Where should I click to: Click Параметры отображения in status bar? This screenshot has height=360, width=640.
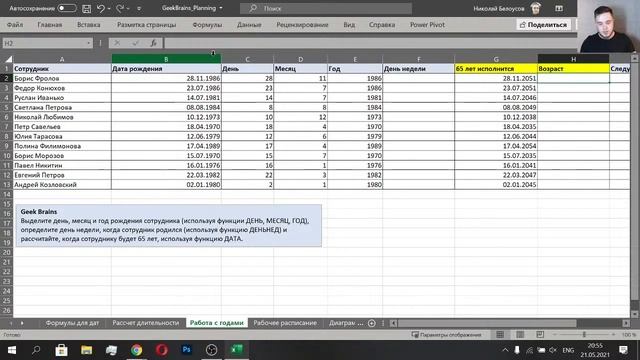pyautogui.click(x=446, y=334)
